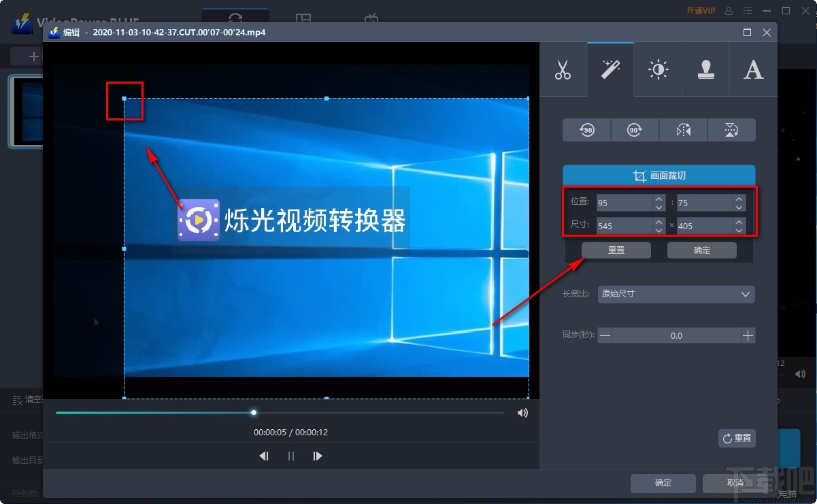Click the preview progress bar
The image size is (817, 504).
pyautogui.click(x=280, y=412)
